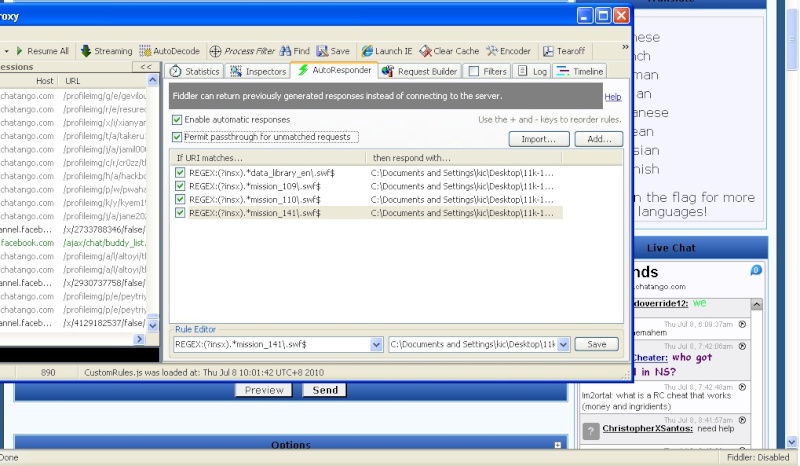This screenshot has width=800, height=466.
Task: Click timestamp arrow icon at 7:42:48am
Action: click(x=742, y=387)
